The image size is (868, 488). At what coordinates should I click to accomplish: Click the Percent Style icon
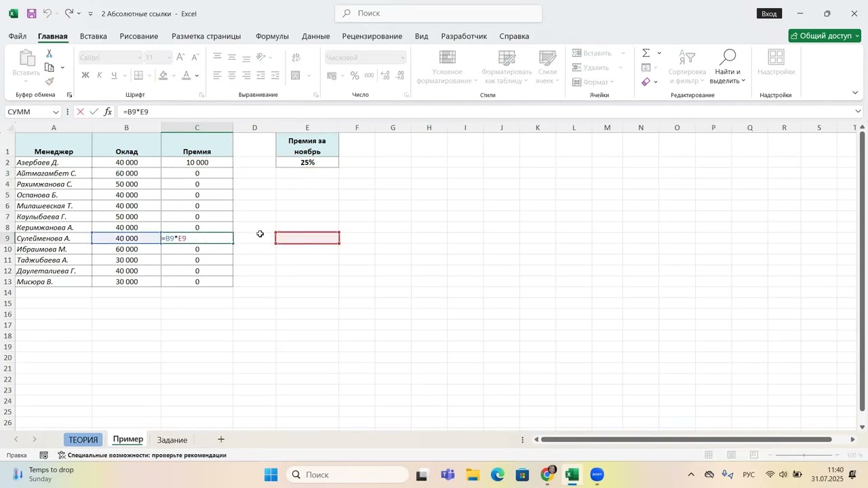pos(355,76)
